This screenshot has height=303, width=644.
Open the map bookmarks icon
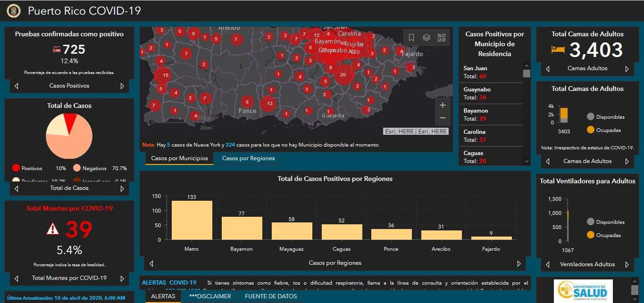point(411,38)
